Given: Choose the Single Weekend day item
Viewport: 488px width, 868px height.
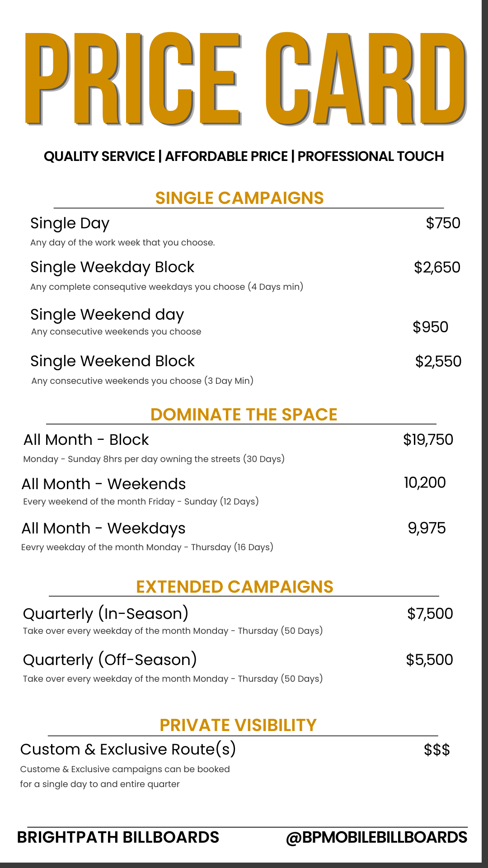Looking at the screenshot, I should (x=107, y=315).
